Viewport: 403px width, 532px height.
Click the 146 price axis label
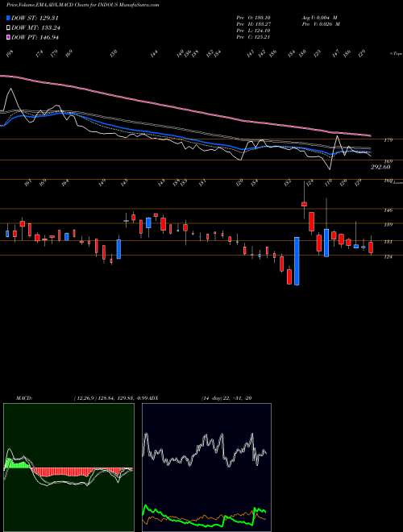(388, 210)
